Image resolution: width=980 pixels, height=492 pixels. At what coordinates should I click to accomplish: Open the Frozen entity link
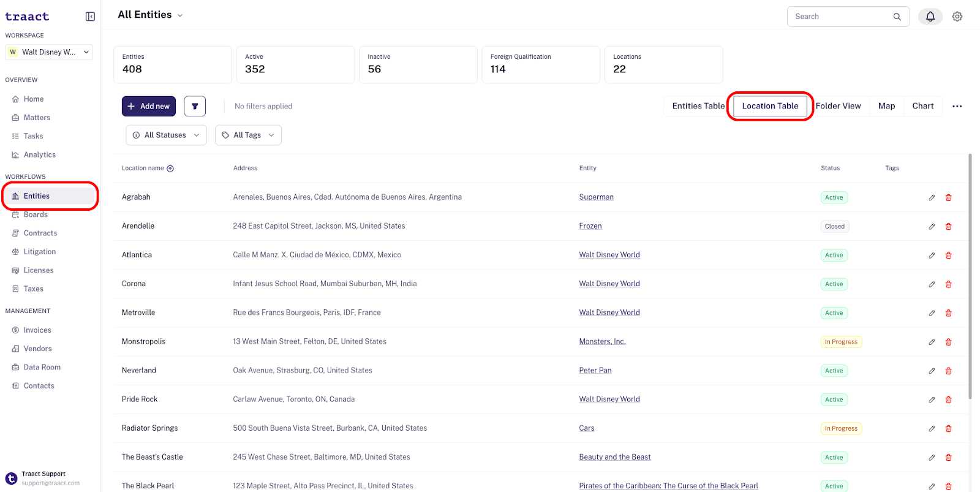coord(590,226)
